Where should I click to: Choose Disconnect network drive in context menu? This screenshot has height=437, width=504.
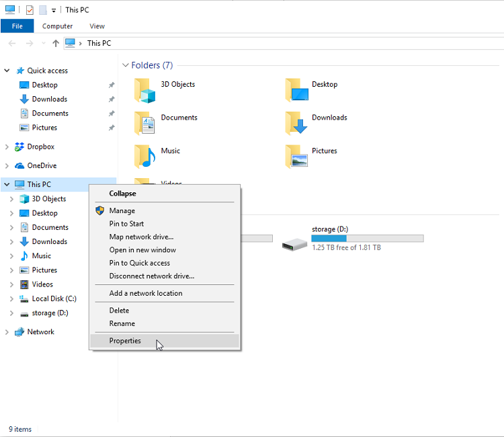(x=165, y=276)
